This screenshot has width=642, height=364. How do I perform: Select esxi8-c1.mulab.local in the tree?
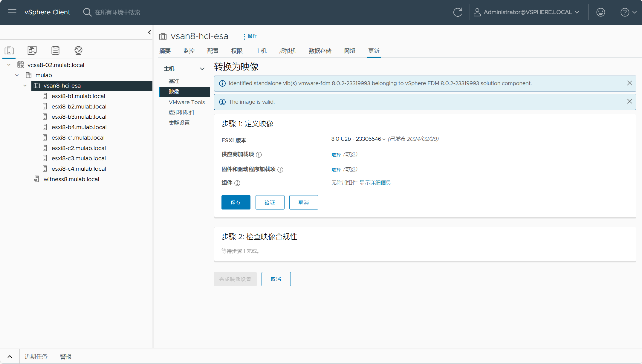pyautogui.click(x=78, y=137)
